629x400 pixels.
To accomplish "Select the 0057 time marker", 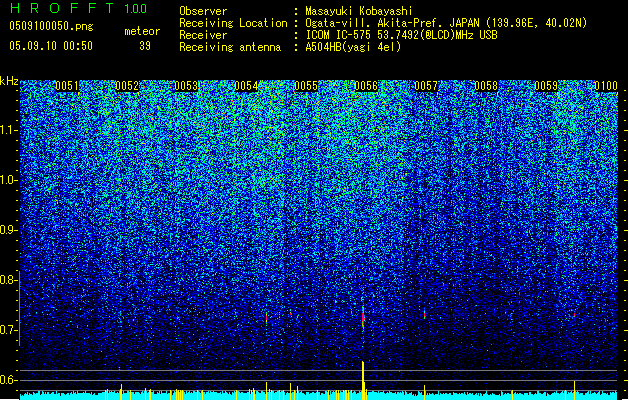I will click(x=426, y=86).
